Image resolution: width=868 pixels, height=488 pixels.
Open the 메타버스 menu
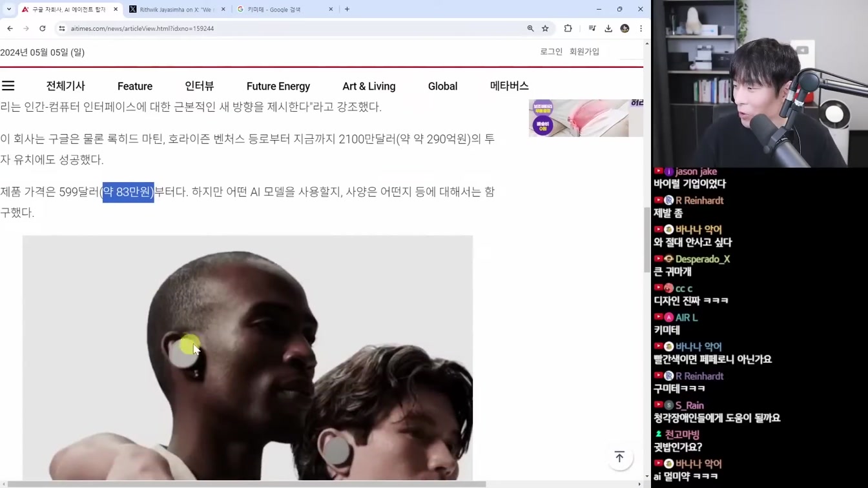[x=510, y=86]
